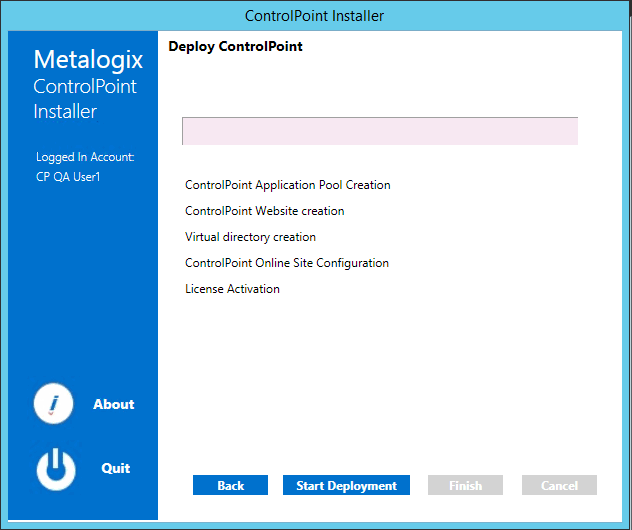632x530 pixels.
Task: Click the Virtual directory creation step
Action: pos(250,237)
